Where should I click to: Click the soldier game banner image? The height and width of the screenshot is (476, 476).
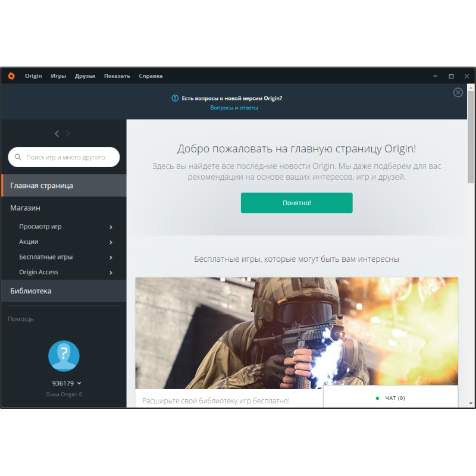pyautogui.click(x=296, y=332)
